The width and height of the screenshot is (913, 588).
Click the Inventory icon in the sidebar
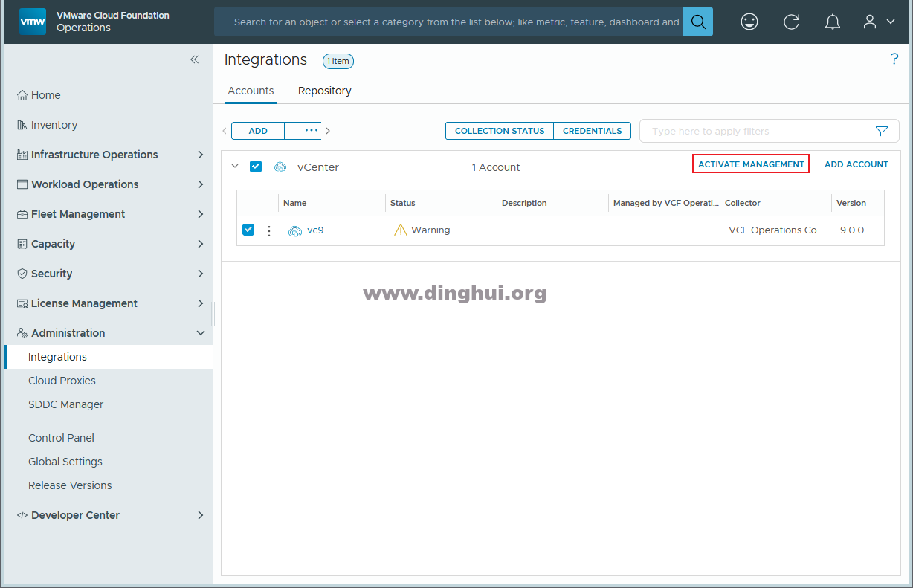pos(22,125)
